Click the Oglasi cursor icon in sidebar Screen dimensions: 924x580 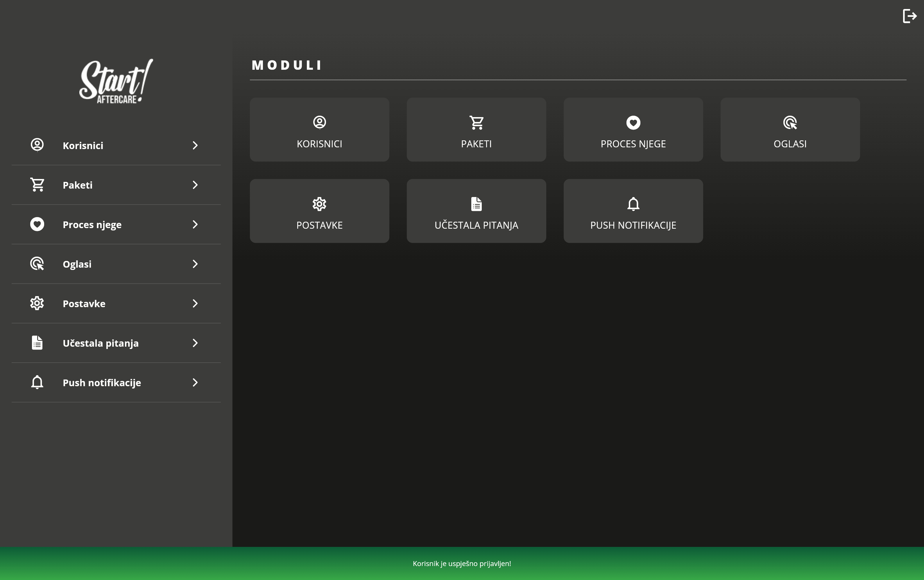pyautogui.click(x=37, y=264)
